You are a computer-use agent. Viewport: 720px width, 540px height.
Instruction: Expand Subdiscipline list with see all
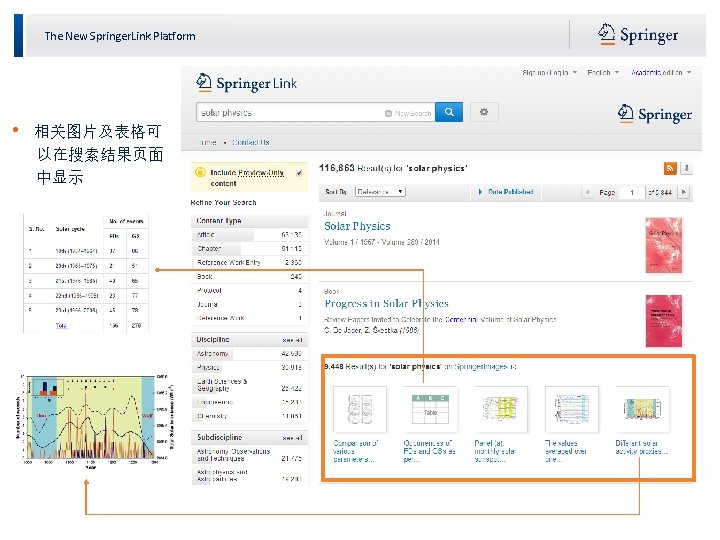(292, 438)
